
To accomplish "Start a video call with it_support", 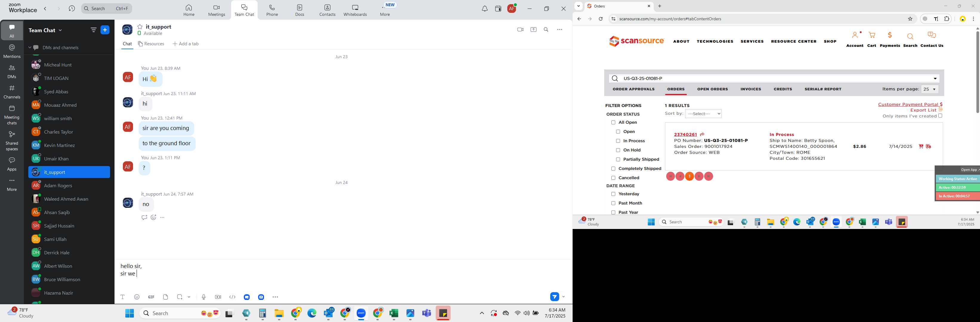I will [520, 30].
